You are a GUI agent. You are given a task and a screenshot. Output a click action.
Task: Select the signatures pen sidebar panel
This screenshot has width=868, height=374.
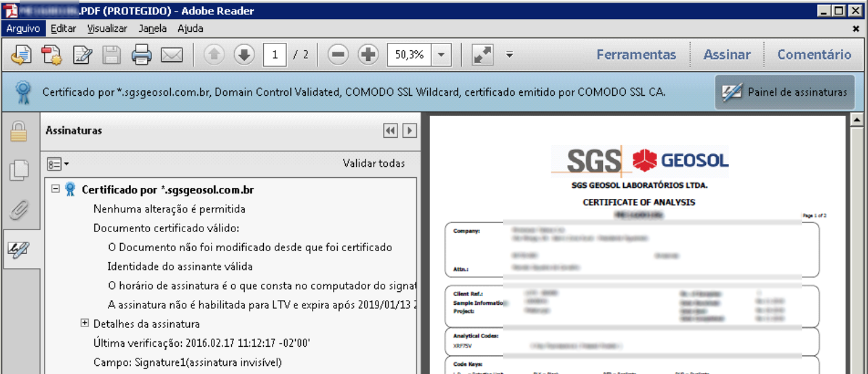tap(19, 249)
